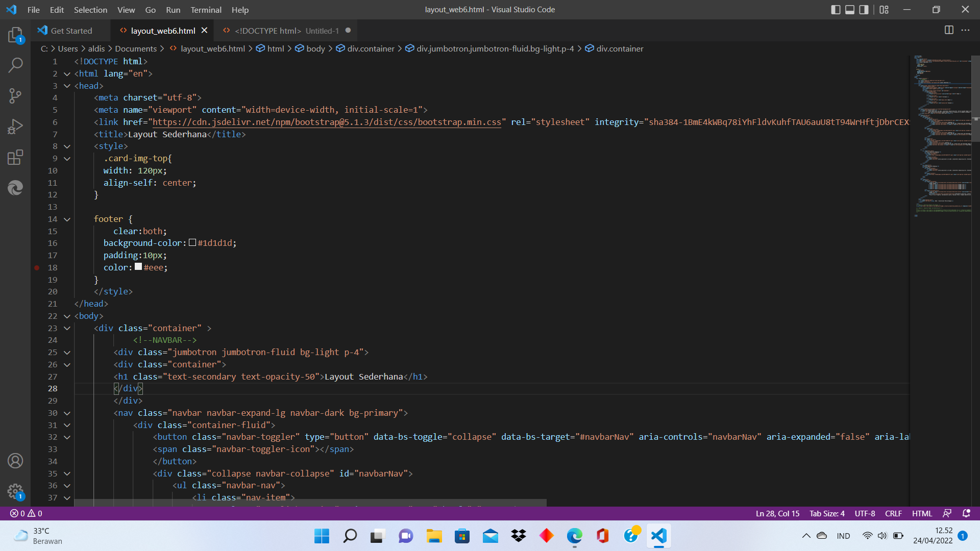Collapse the style block on line 8
Image resolution: width=980 pixels, height=551 pixels.
coord(67,146)
